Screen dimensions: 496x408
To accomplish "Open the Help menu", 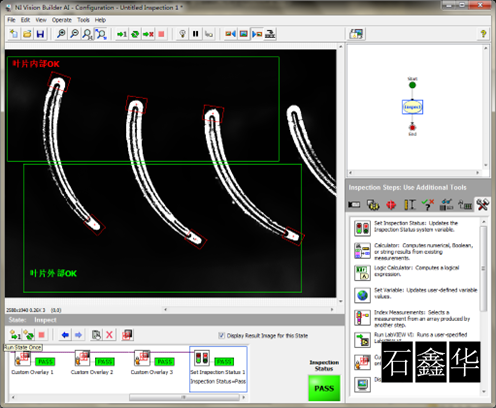I will click(x=100, y=20).
